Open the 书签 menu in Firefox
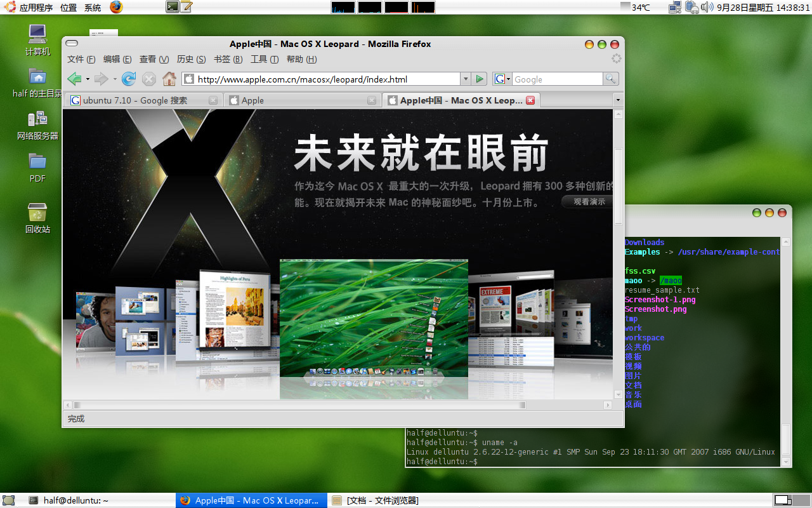 (x=228, y=59)
